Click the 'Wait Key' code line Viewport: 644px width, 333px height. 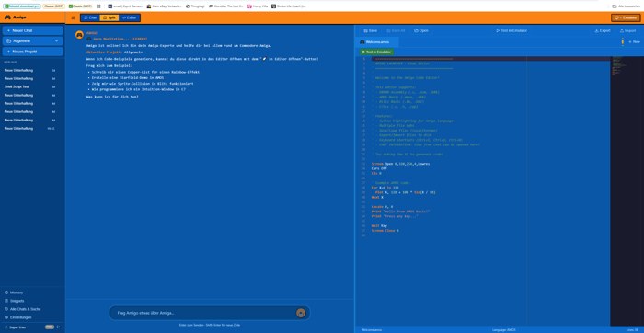pos(379,225)
